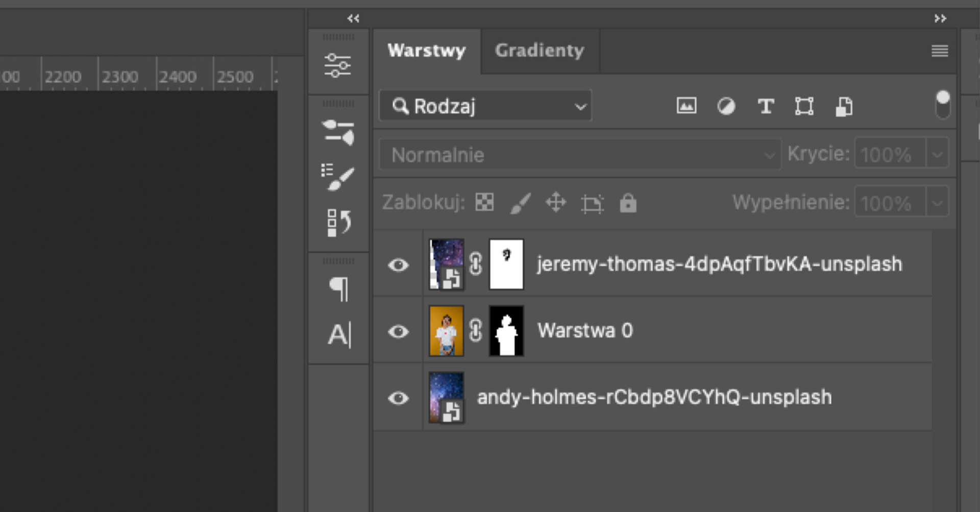The height and width of the screenshot is (512, 980).
Task: Select layer name andy-holmes-rCbdp8VCYhQ-unsplash
Action: [x=654, y=397]
